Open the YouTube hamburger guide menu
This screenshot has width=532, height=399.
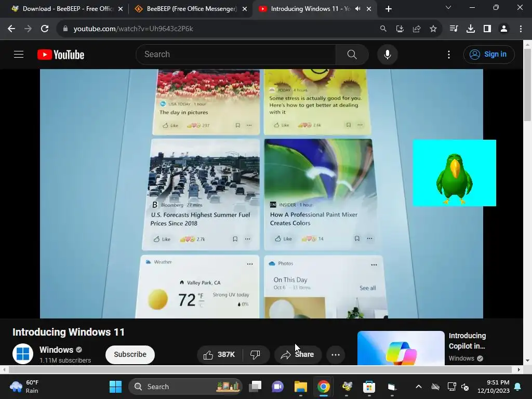click(x=19, y=54)
